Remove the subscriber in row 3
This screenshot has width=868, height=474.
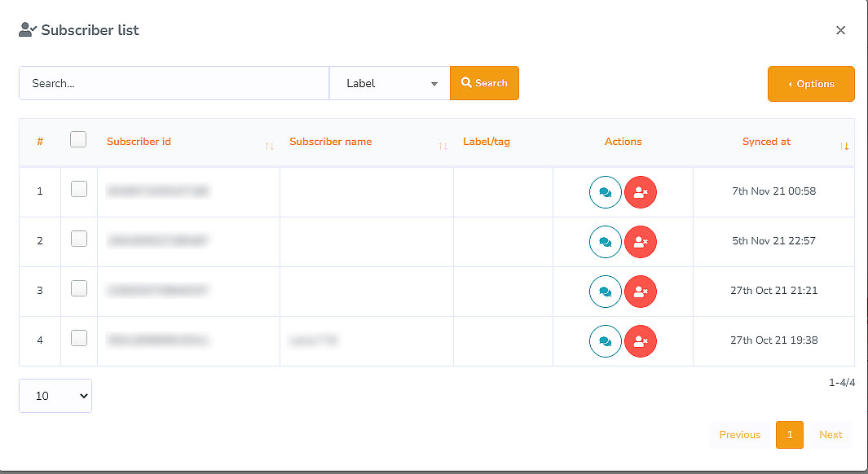coord(641,292)
